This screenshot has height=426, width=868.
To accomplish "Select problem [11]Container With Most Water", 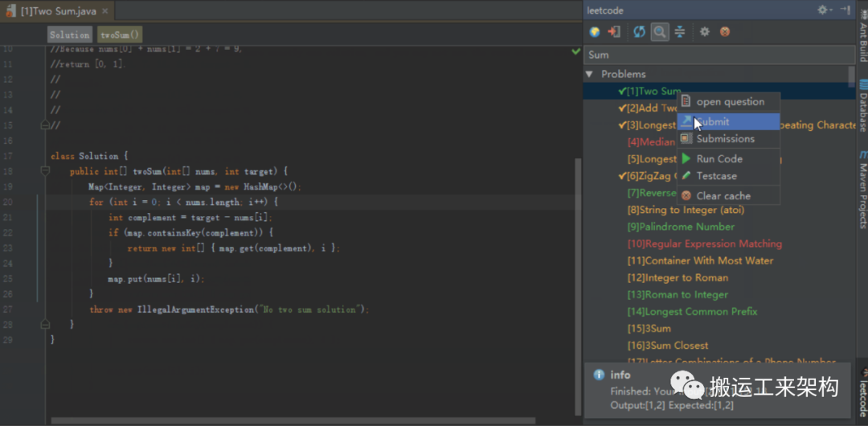I will pos(700,260).
